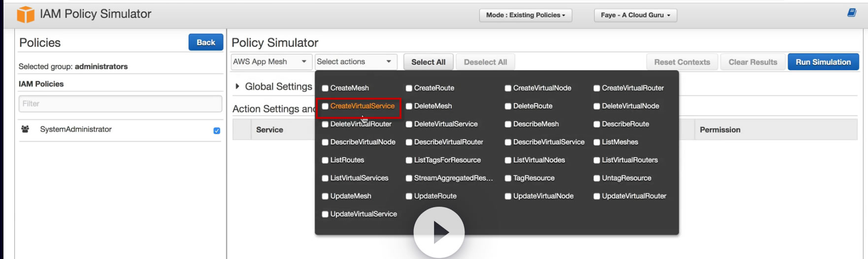The height and width of the screenshot is (259, 868).
Task: Click the Service column header
Action: (269, 130)
